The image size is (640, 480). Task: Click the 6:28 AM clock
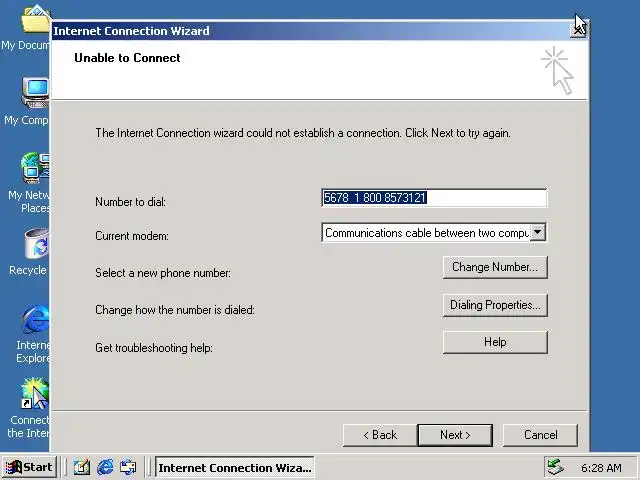(601, 468)
